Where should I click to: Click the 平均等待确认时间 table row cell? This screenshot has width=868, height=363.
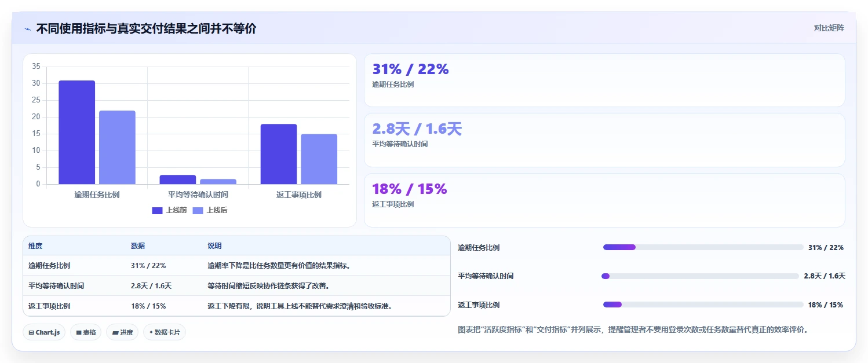(56, 286)
